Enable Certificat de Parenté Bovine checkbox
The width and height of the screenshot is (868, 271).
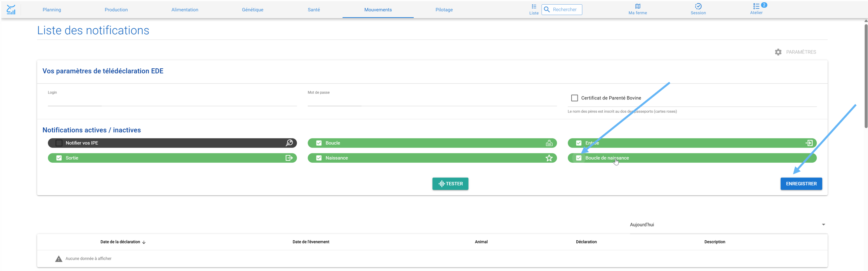(x=574, y=98)
